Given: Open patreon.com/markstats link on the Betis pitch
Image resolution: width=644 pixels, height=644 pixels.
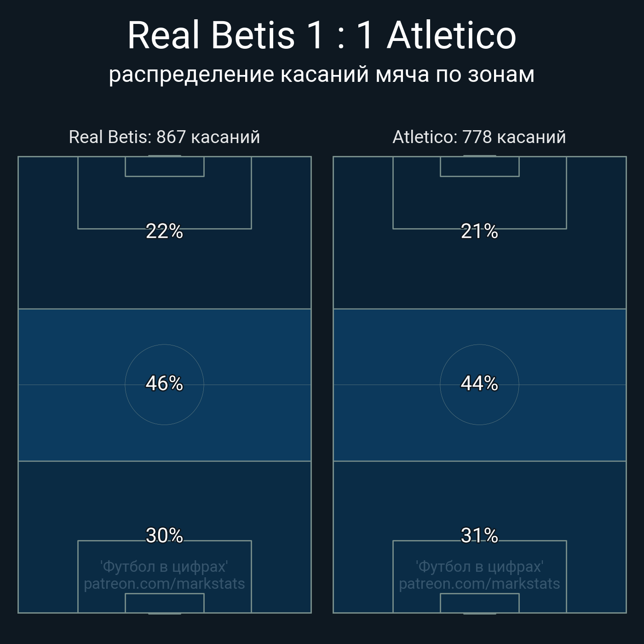Looking at the screenshot, I should click(164, 584).
